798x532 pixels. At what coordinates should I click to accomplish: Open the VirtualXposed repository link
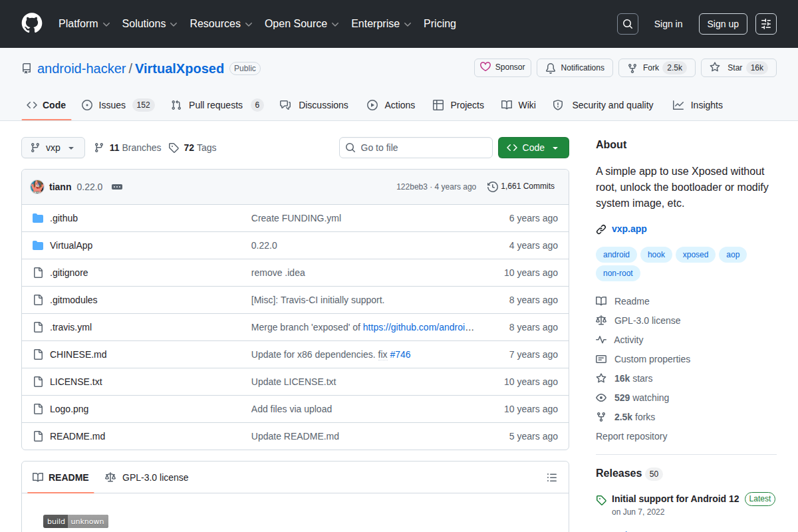coord(180,68)
